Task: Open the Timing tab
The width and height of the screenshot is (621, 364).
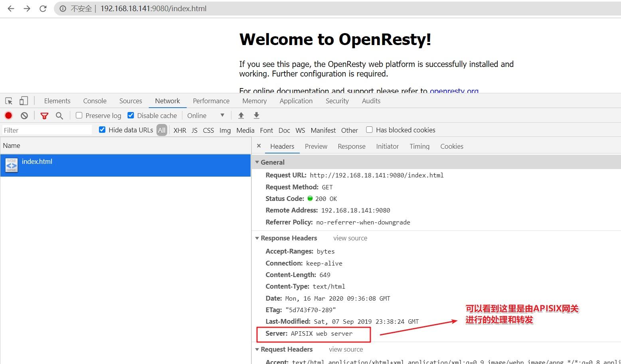Action: [x=419, y=146]
